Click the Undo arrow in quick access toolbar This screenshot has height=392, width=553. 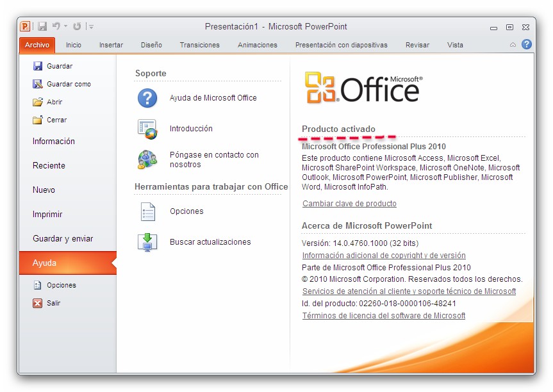(x=56, y=26)
